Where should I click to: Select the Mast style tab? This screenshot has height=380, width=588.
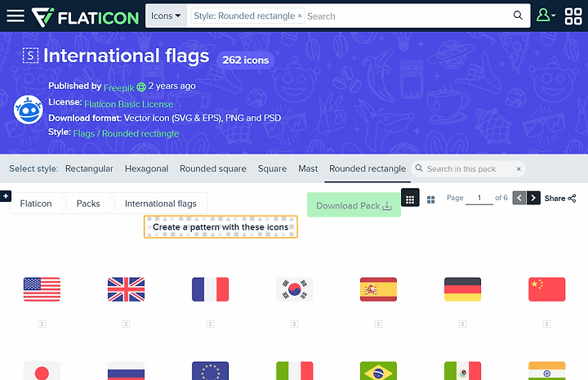point(308,169)
